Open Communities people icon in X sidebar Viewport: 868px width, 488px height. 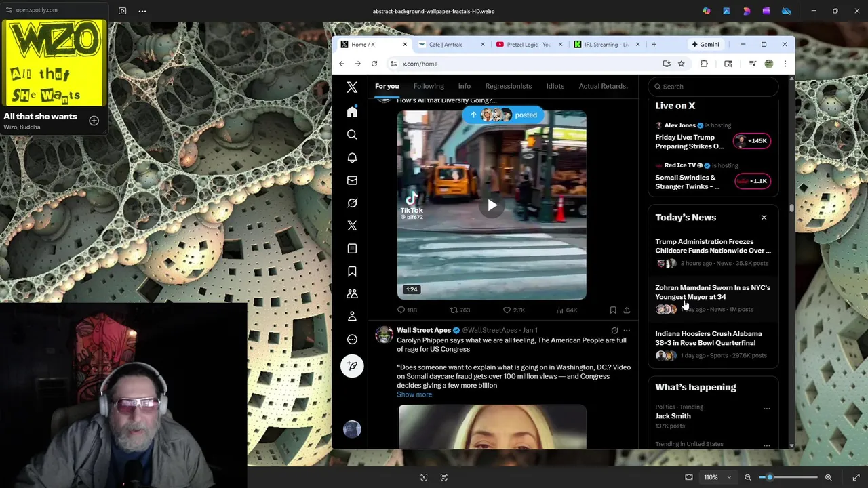click(352, 294)
